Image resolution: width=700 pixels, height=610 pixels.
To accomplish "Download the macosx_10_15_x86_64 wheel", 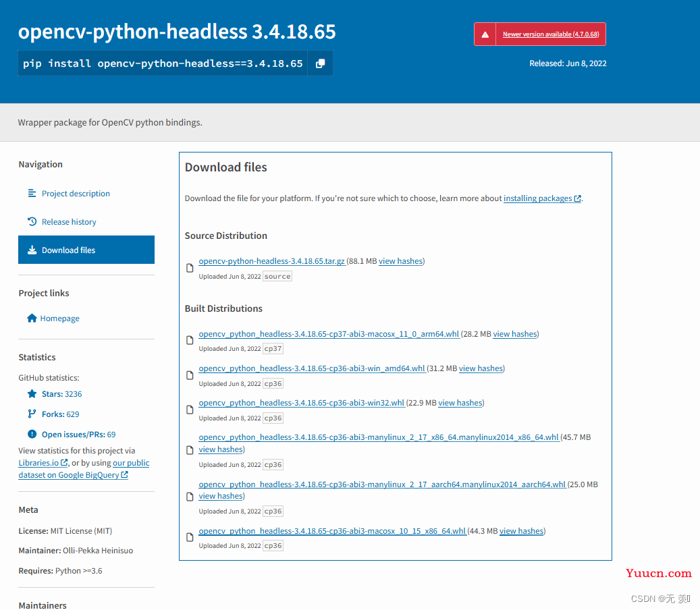I will (x=333, y=531).
